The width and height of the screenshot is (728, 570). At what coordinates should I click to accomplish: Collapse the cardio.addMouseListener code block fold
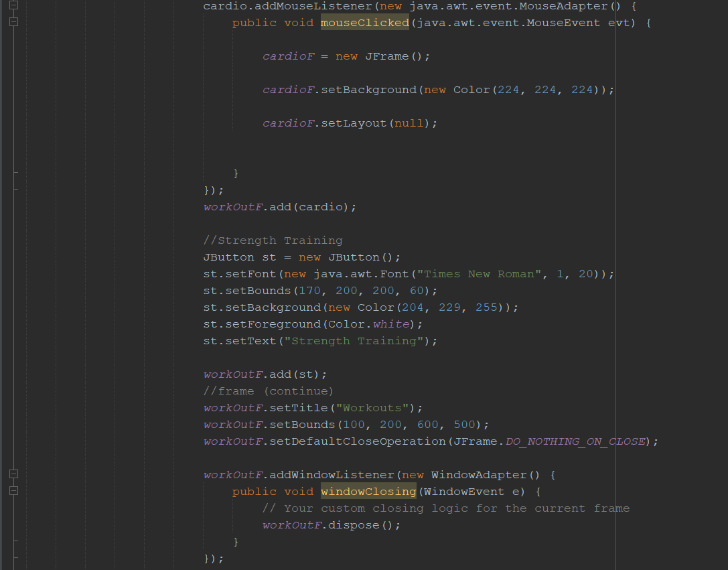(x=14, y=5)
